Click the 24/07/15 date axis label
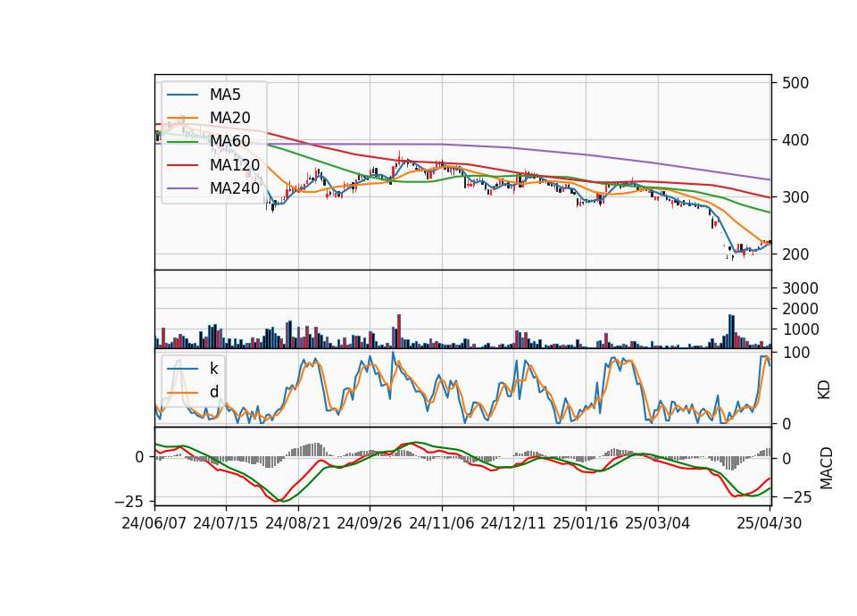Viewport: 857px width, 616px height. click(x=225, y=523)
